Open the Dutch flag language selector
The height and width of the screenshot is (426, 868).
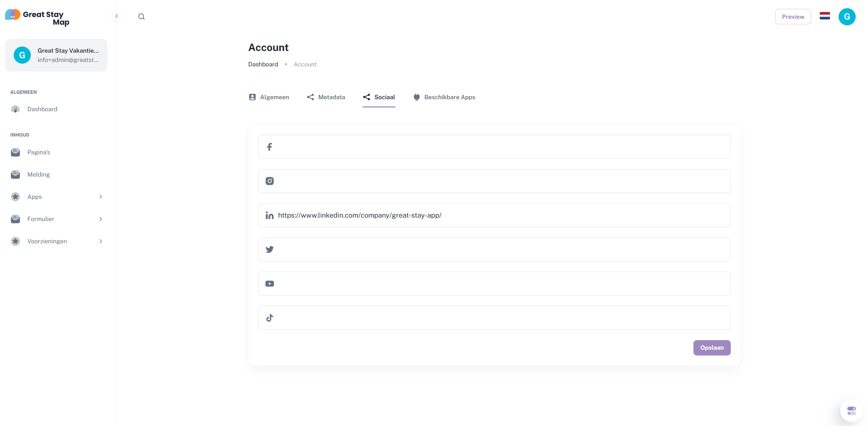point(825,16)
